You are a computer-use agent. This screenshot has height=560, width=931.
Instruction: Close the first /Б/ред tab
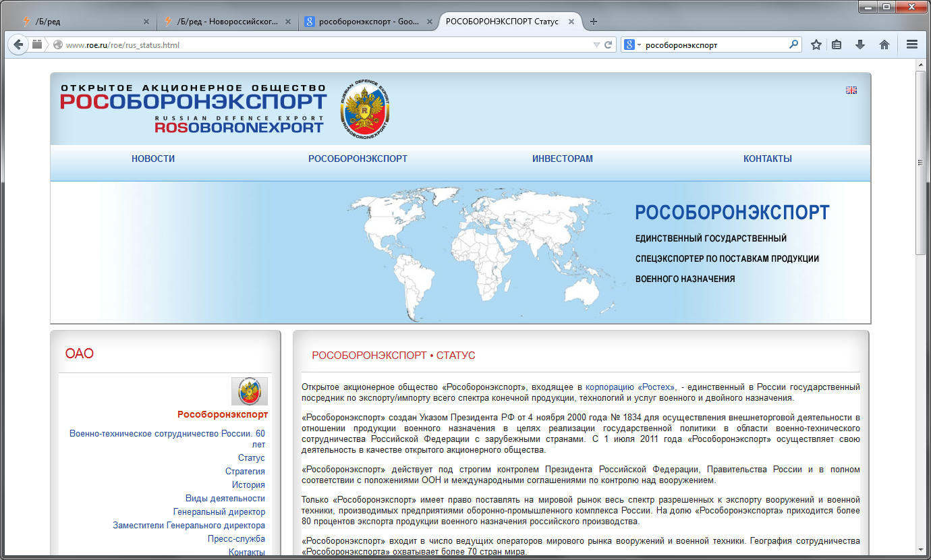pyautogui.click(x=146, y=22)
